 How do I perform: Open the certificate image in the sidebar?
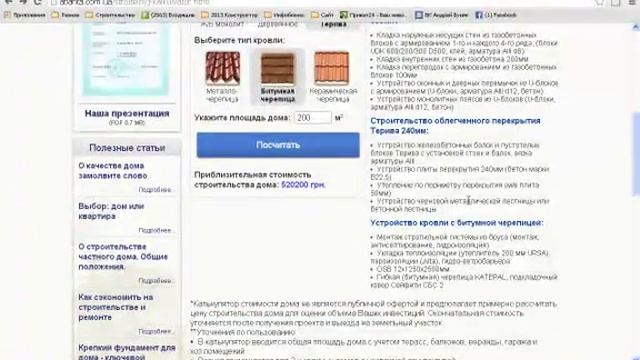tap(126, 59)
